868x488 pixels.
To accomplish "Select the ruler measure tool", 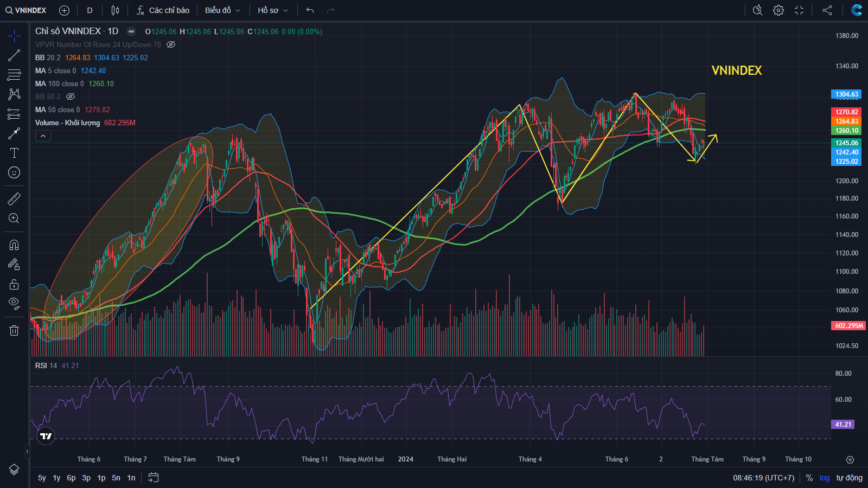I will point(14,199).
